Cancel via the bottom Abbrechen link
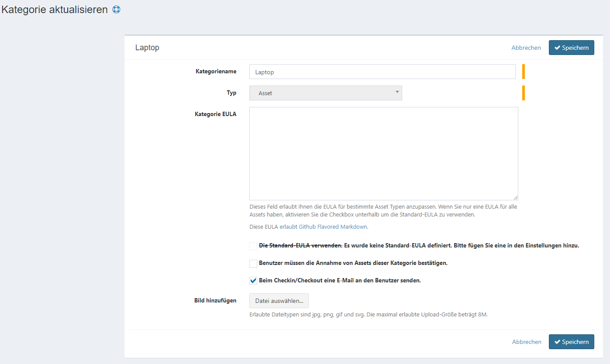Image resolution: width=610 pixels, height=364 pixels. [527, 342]
